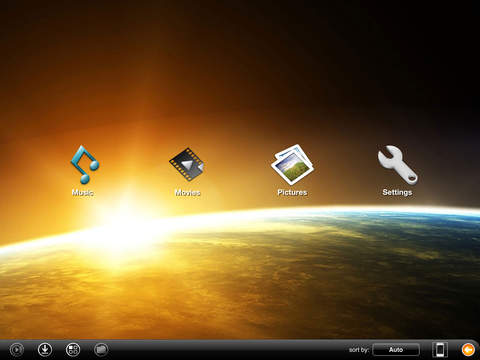Open the Settings wrench icon
The width and height of the screenshot is (480, 360).
tap(397, 164)
